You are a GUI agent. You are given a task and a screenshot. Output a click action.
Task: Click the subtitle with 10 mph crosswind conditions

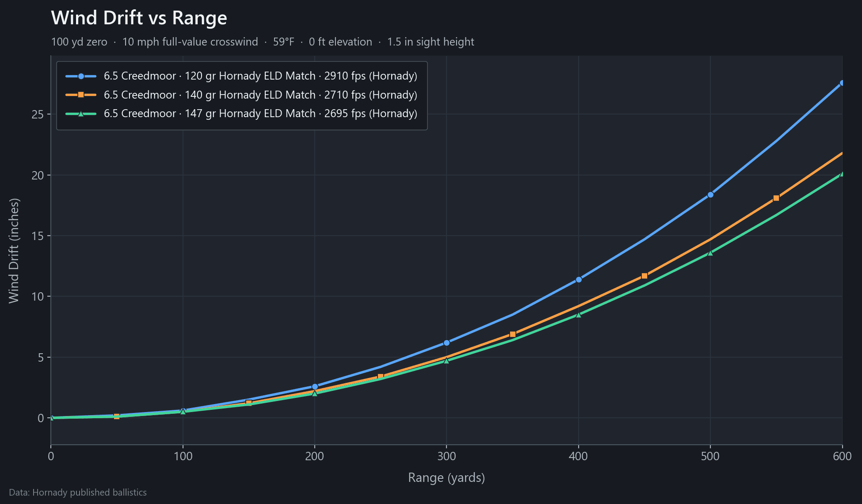tap(263, 42)
